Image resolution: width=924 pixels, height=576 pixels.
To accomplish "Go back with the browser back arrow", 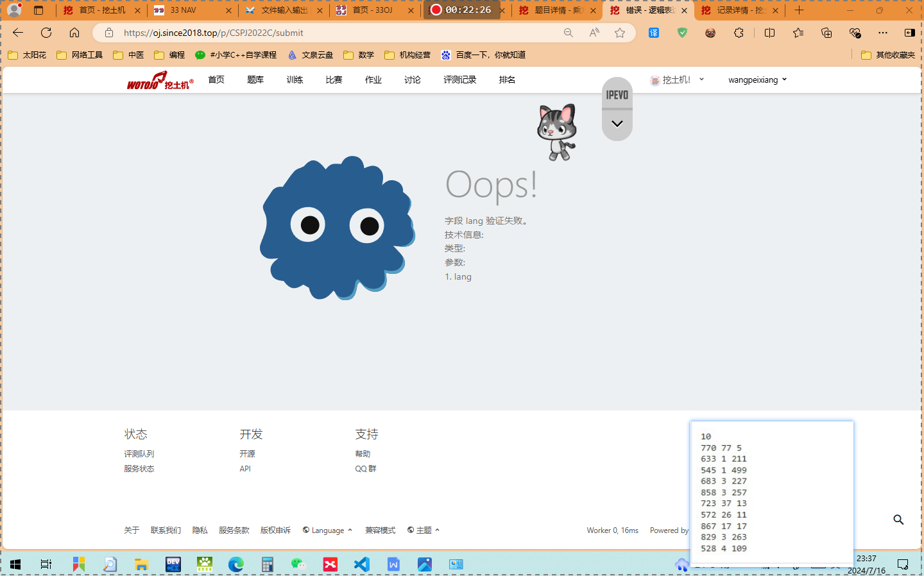I will point(18,33).
